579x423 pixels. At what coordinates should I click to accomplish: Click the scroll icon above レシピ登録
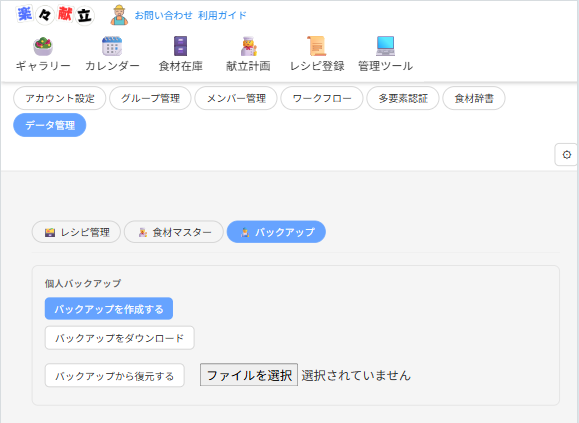[317, 46]
